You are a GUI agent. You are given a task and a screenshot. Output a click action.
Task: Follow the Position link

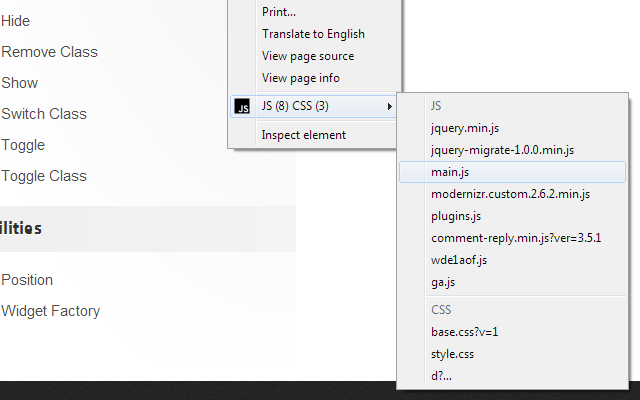point(27,280)
